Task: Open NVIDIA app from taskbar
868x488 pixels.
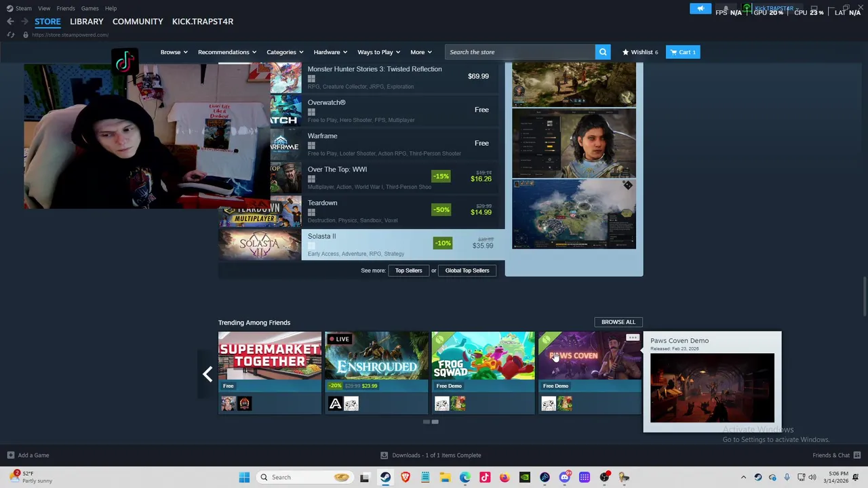Action: click(x=524, y=477)
